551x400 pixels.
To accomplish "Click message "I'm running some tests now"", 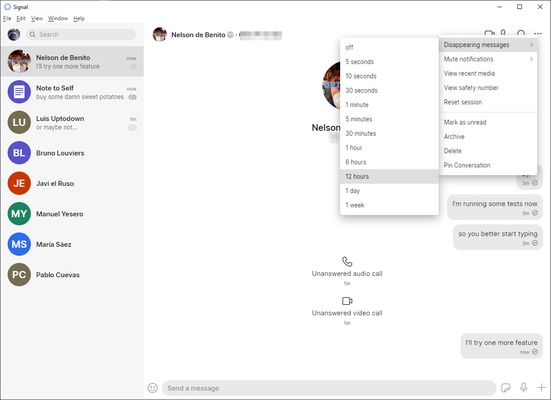I will click(495, 207).
